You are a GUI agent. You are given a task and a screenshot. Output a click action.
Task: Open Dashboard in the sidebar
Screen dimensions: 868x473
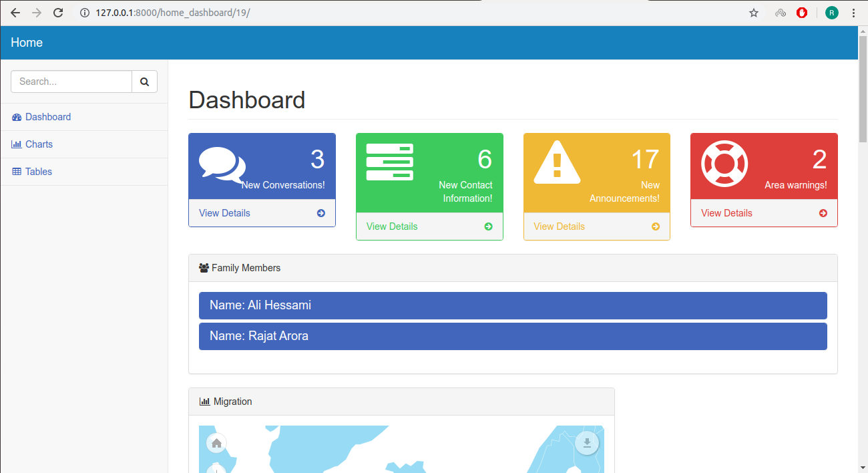83,117
